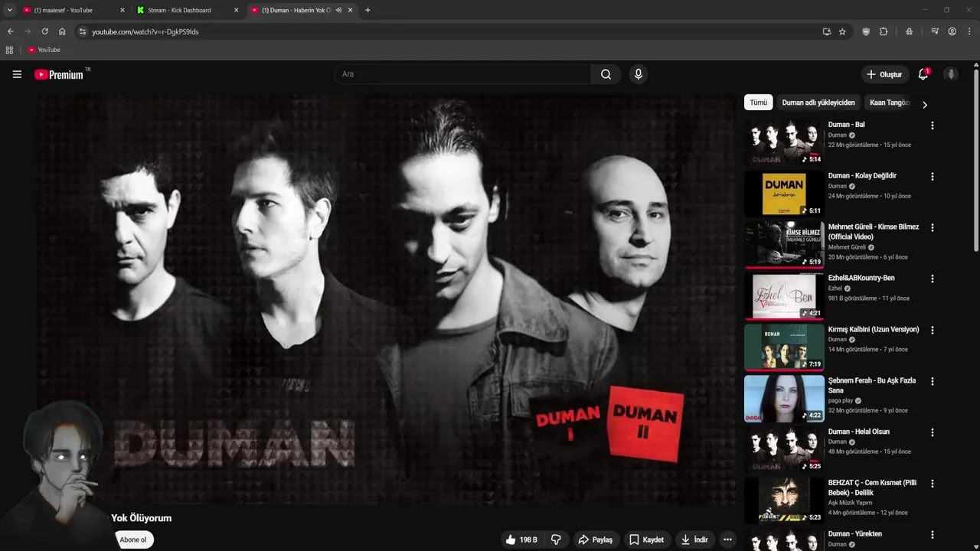The height and width of the screenshot is (551, 980).
Task: Bookmark this page with star icon
Action: coord(842,31)
